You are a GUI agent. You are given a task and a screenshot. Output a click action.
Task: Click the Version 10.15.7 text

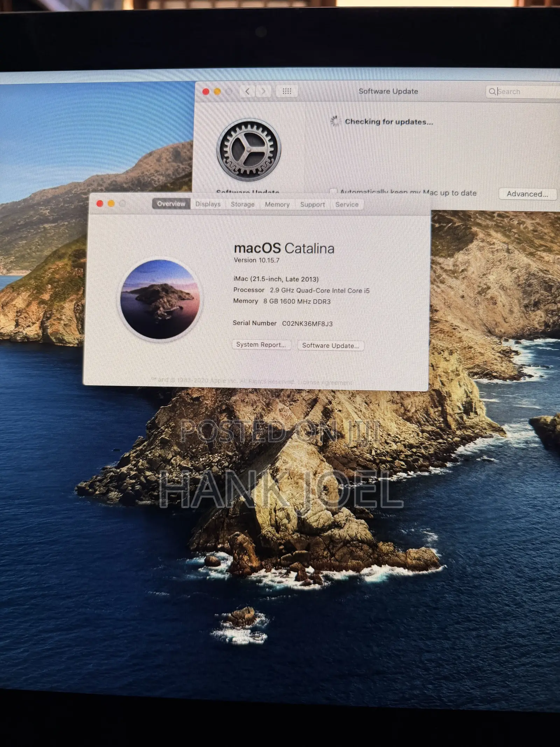pyautogui.click(x=257, y=260)
